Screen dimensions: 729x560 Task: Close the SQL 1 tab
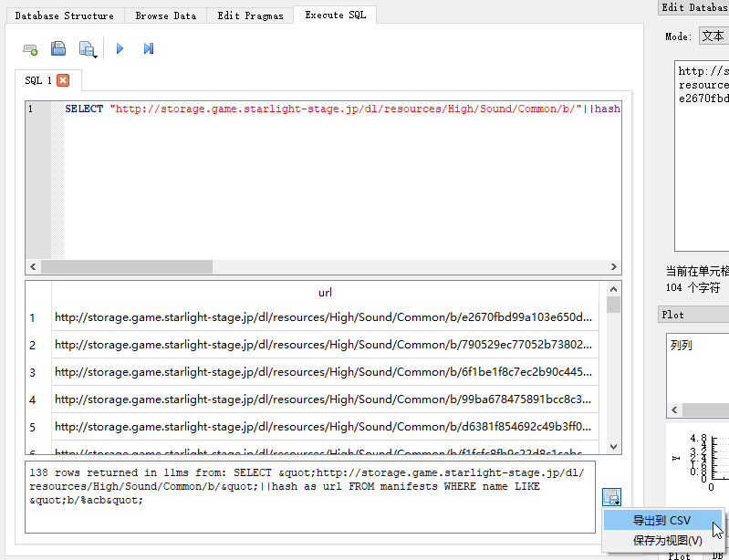click(x=63, y=80)
